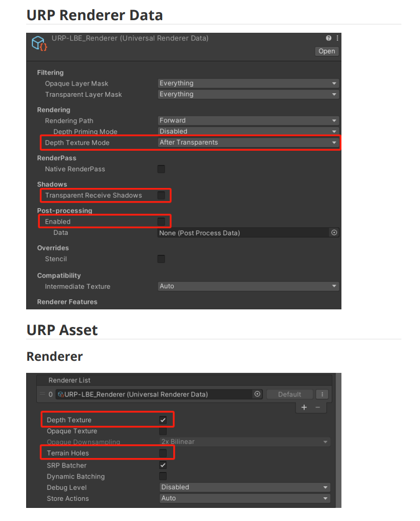Click the RenderPass section label
The width and height of the screenshot is (420, 521).
click(56, 158)
